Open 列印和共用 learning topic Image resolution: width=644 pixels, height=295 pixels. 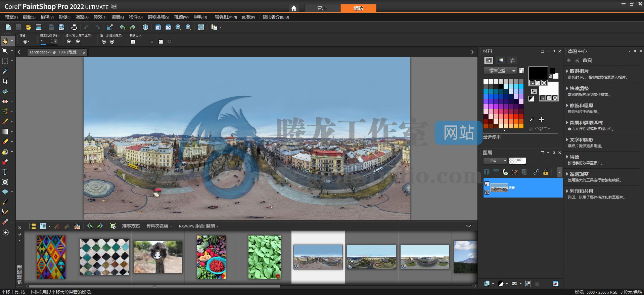pyautogui.click(x=581, y=191)
